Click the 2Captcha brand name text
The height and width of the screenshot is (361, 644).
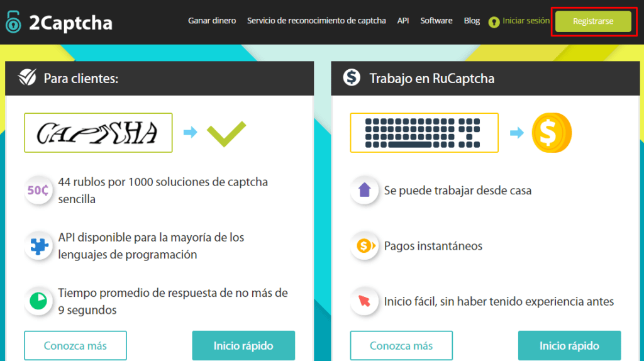[70, 23]
